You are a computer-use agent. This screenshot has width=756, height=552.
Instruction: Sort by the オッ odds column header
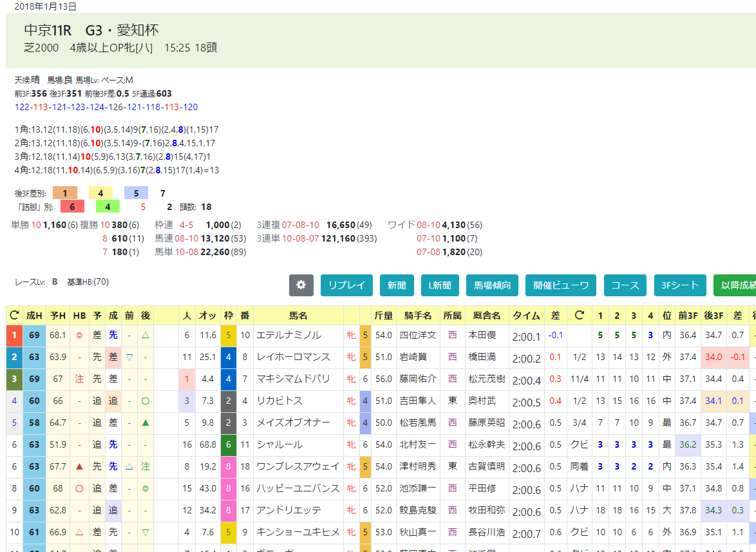pos(208,316)
